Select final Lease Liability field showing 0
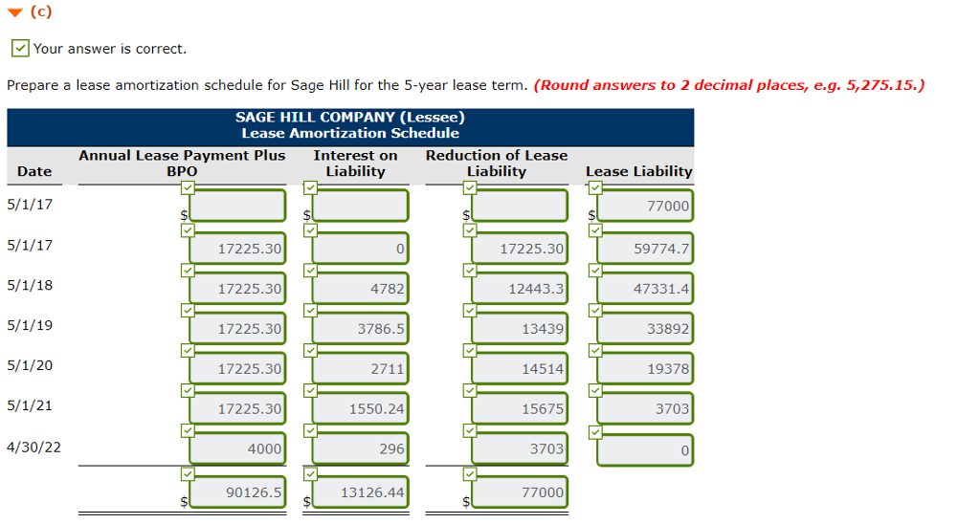The width and height of the screenshot is (980, 524). (x=645, y=450)
